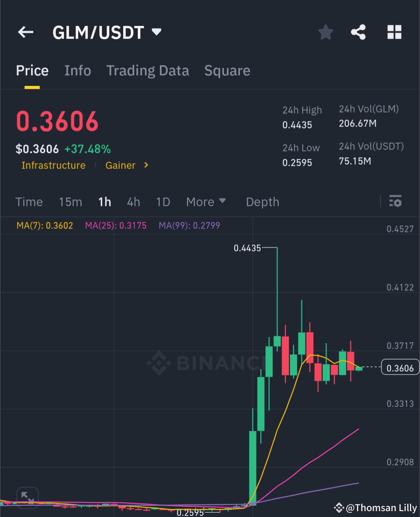The image size is (420, 517).
Task: Tap the MA(7) indicator label
Action: (x=45, y=225)
